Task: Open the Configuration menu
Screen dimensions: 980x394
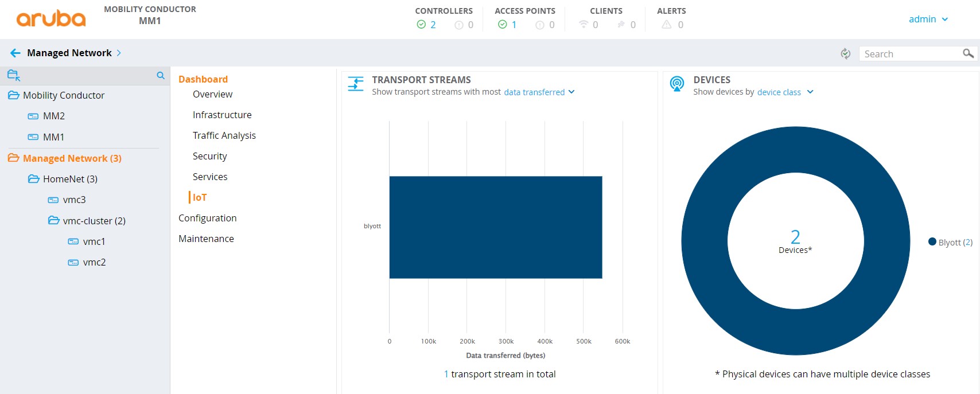Action: click(208, 218)
